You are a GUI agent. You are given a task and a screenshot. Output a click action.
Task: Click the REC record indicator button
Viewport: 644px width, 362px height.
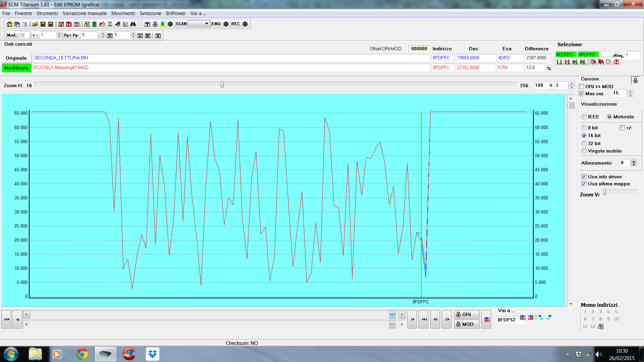point(245,24)
